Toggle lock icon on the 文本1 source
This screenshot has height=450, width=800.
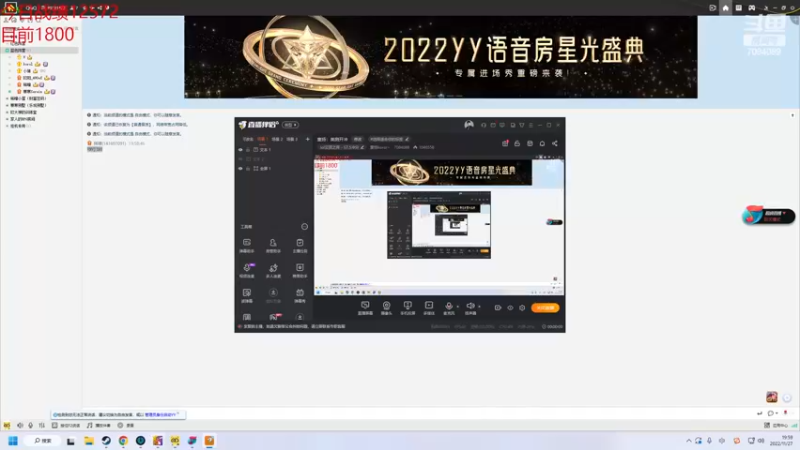248,150
